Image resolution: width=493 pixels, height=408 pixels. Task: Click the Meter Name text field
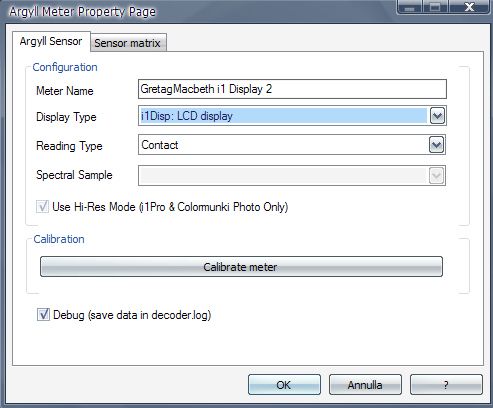point(292,89)
